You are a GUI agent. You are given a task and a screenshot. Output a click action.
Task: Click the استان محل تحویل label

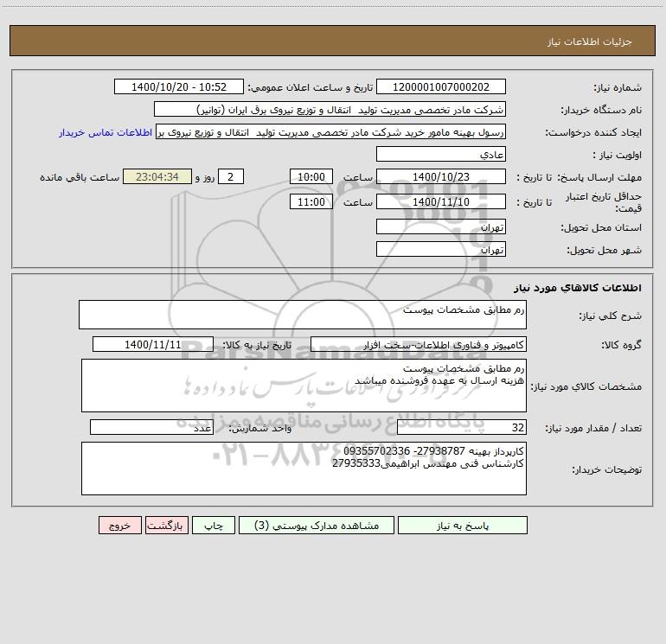click(601, 228)
